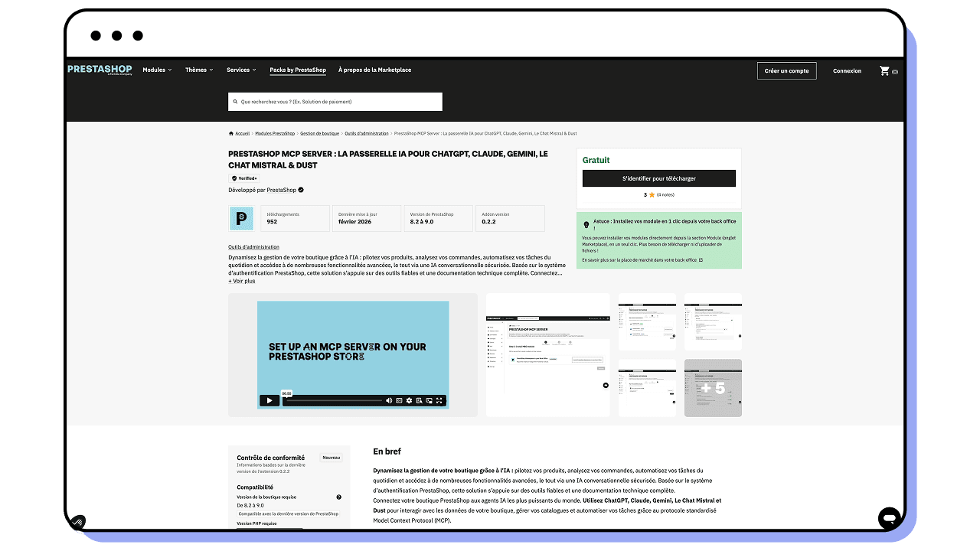The width and height of the screenshot is (980, 551).
Task: Open video settings gear icon
Action: tap(410, 400)
